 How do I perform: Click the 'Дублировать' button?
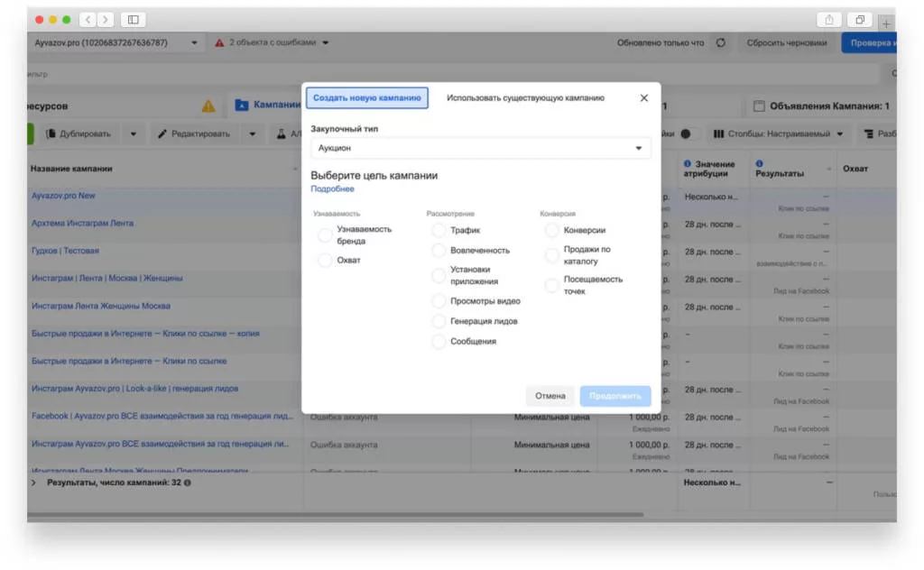pyautogui.click(x=79, y=133)
